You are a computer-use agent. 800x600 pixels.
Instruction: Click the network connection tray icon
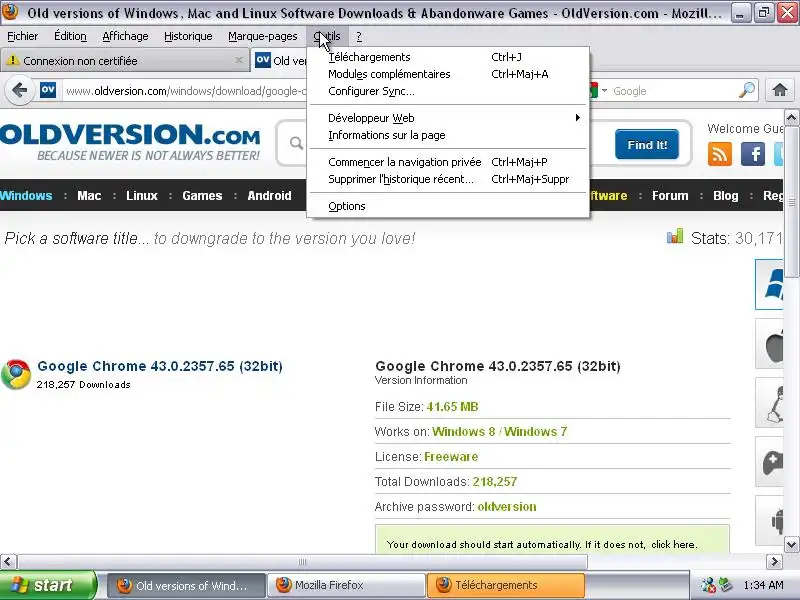[x=725, y=585]
